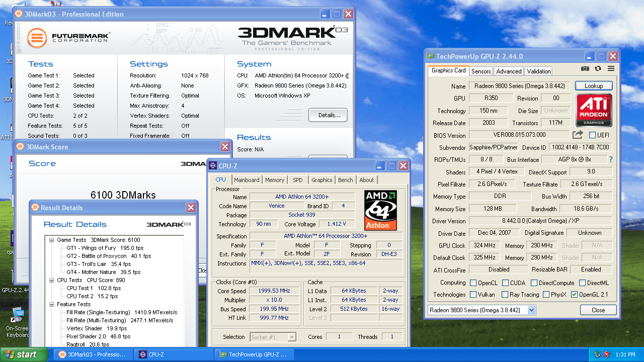The height and width of the screenshot is (362, 644).
Task: Close the 3DMark Score window
Action: tap(225, 147)
